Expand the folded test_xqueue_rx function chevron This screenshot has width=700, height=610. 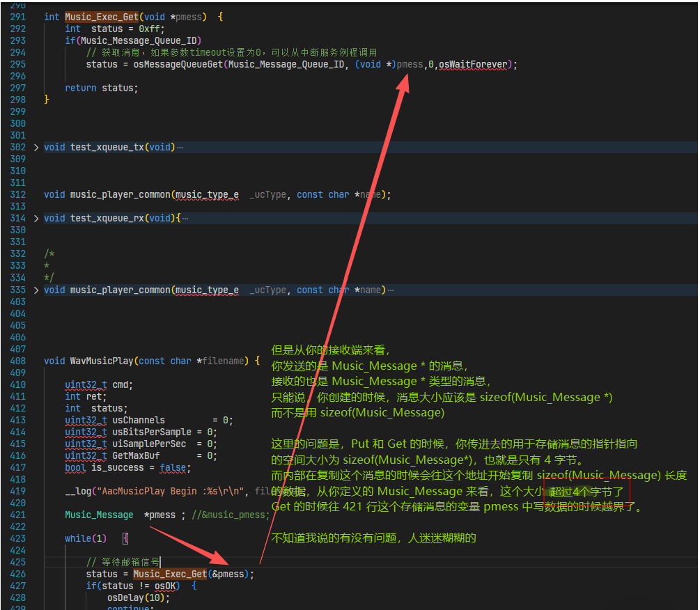(36, 219)
